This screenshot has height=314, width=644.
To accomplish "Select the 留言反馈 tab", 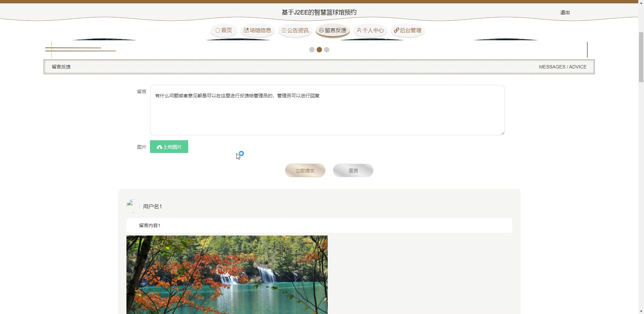I will (x=333, y=31).
